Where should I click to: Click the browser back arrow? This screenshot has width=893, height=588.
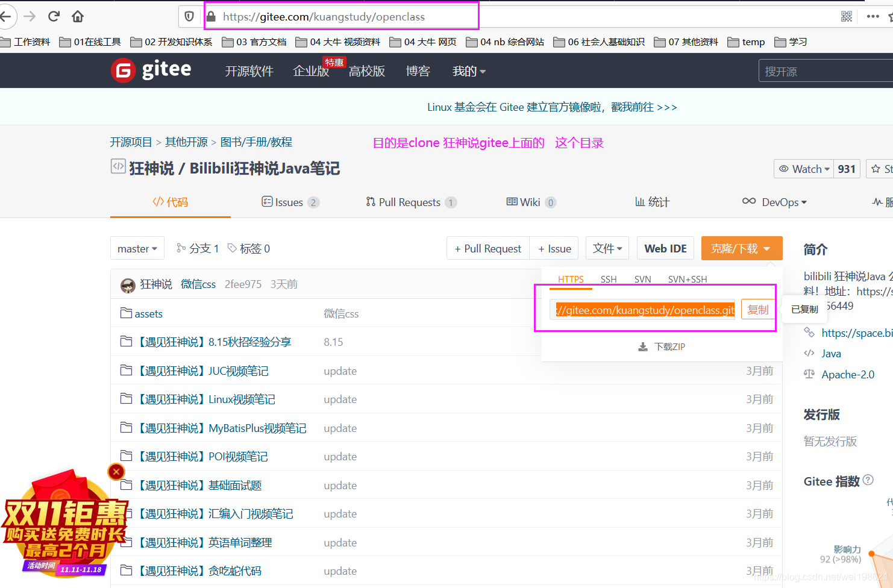click(5, 16)
